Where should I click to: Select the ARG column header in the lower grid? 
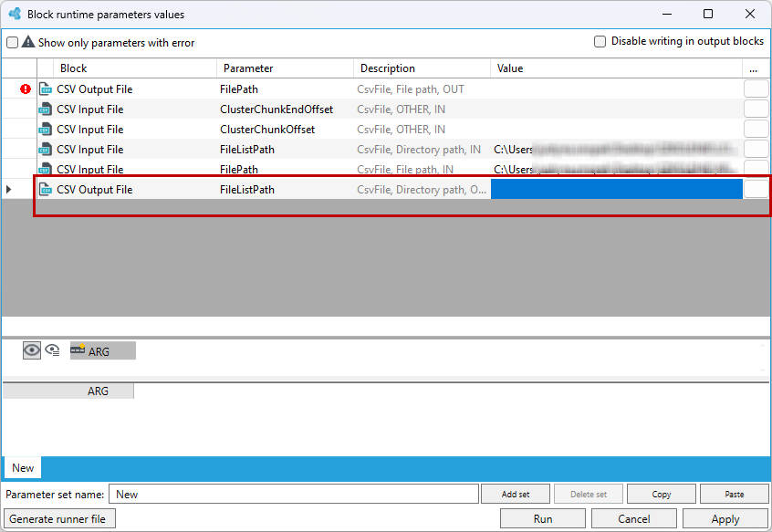click(68, 391)
